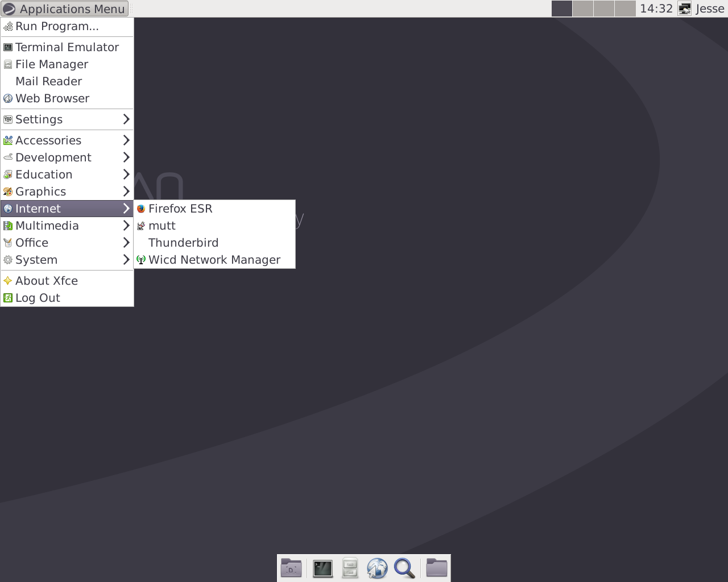The height and width of the screenshot is (582, 728).
Task: Launch mutt via its icon
Action: coord(141,226)
